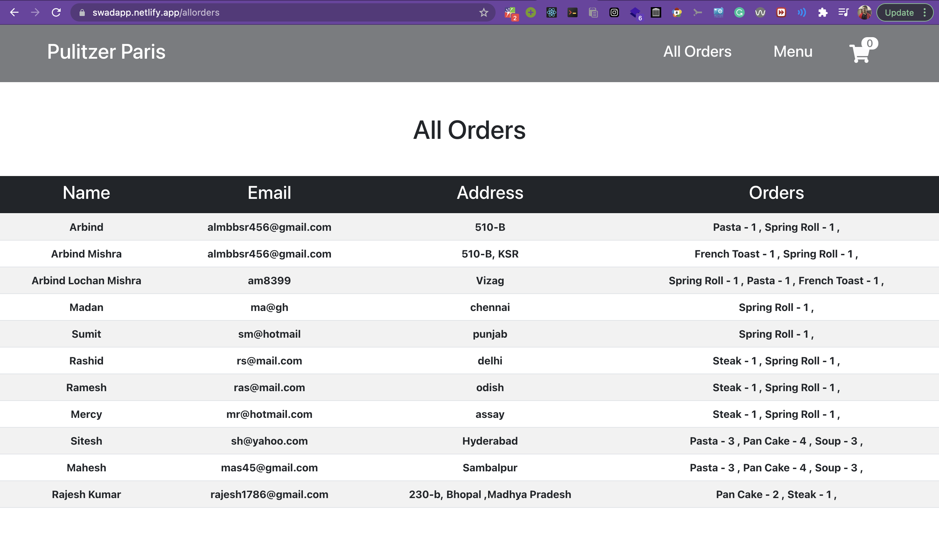This screenshot has height=560, width=939.
Task: Bookmark this page using the star icon
Action: pyautogui.click(x=484, y=12)
